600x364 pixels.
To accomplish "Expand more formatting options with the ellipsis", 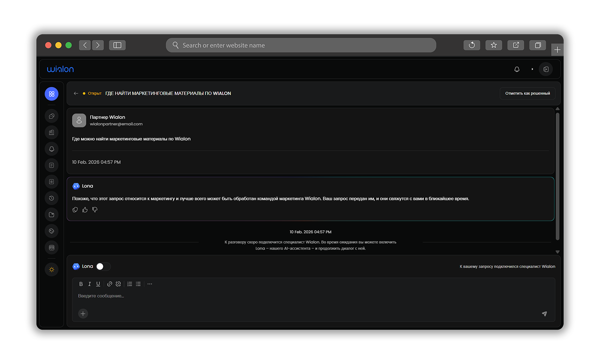I will [x=150, y=284].
